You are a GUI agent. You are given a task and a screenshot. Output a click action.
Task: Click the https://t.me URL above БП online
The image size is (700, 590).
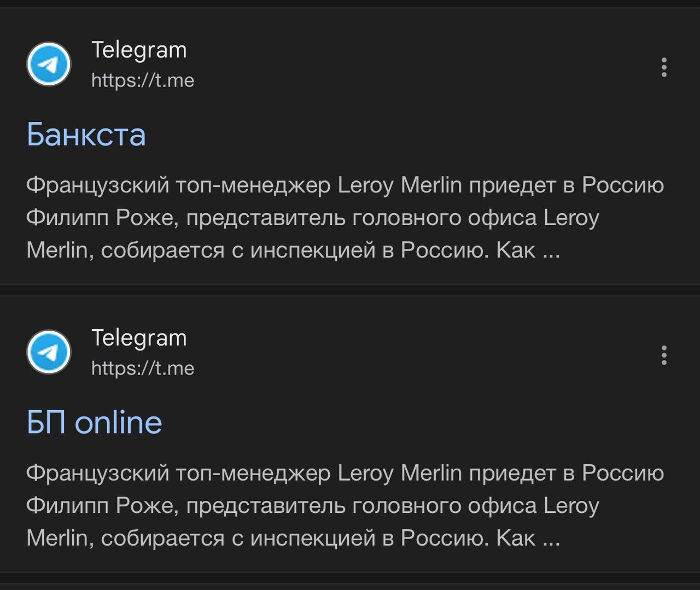pos(143,368)
